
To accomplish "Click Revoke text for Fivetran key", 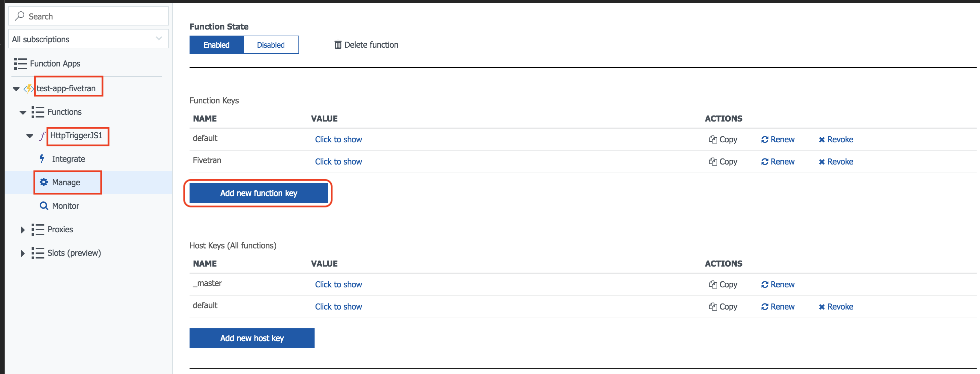I will point(840,161).
